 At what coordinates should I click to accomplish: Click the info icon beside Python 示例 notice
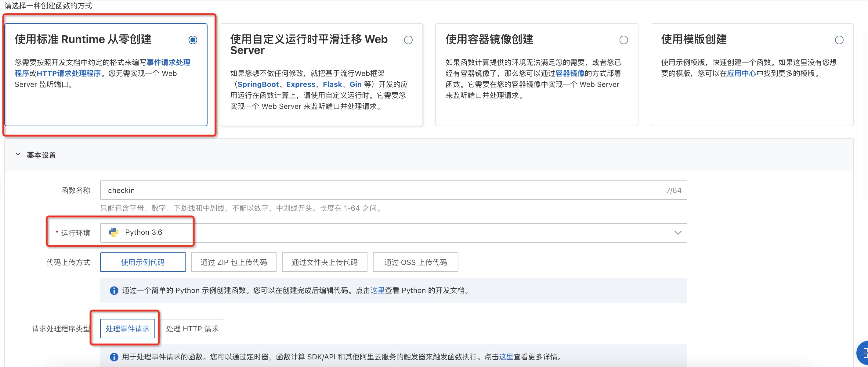pos(114,290)
